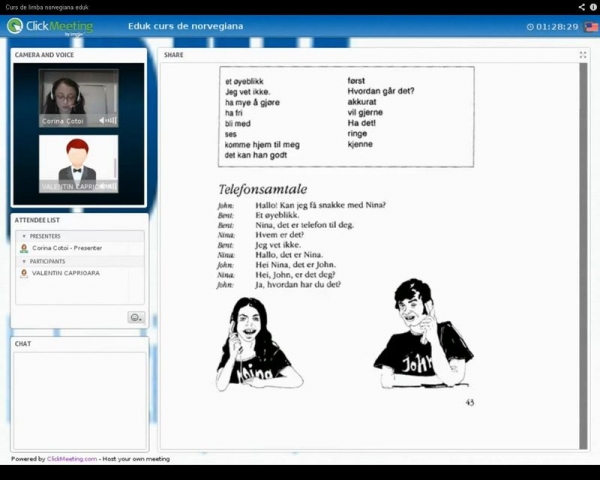Screen dimensions: 600x480
Task: Select Valentin Caprioara's avatar tile
Action: [x=78, y=164]
